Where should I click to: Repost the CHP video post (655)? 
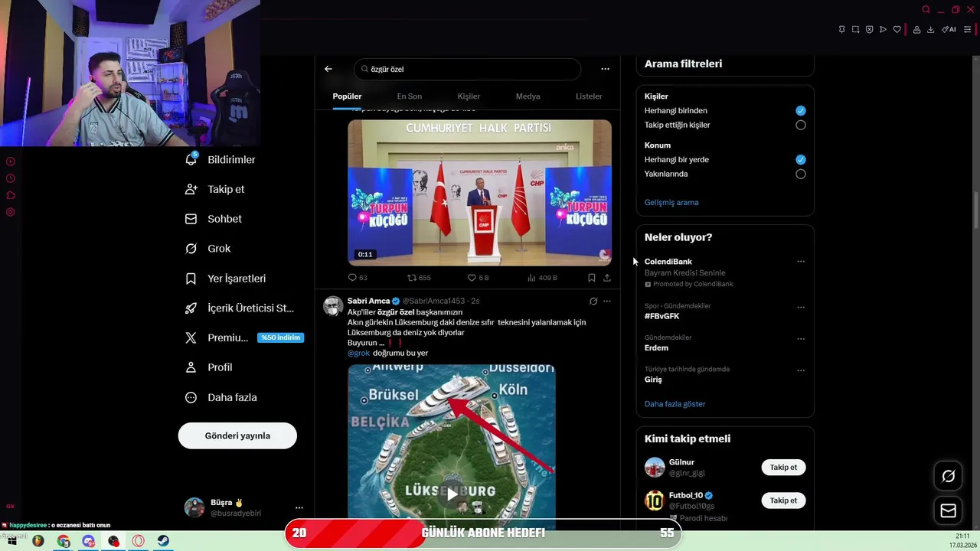click(419, 278)
